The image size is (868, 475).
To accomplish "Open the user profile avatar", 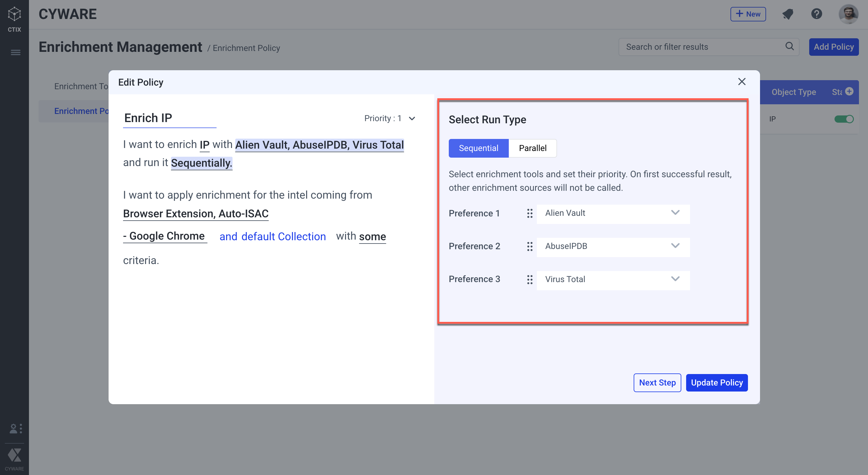I will pos(848,14).
